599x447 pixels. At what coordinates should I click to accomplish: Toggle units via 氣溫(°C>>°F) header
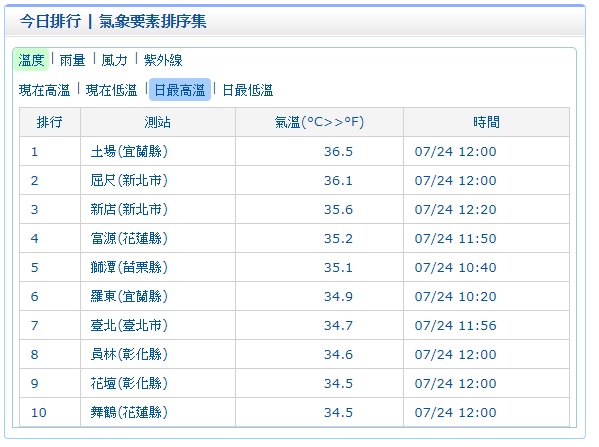(319, 122)
